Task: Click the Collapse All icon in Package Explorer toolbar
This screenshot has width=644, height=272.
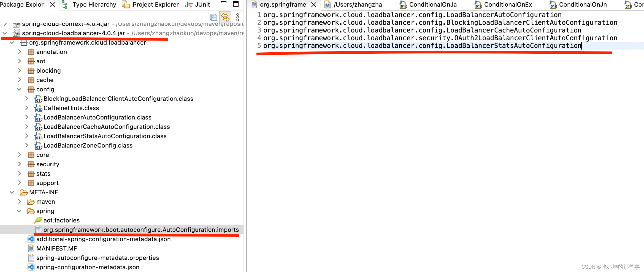Action: (213, 17)
